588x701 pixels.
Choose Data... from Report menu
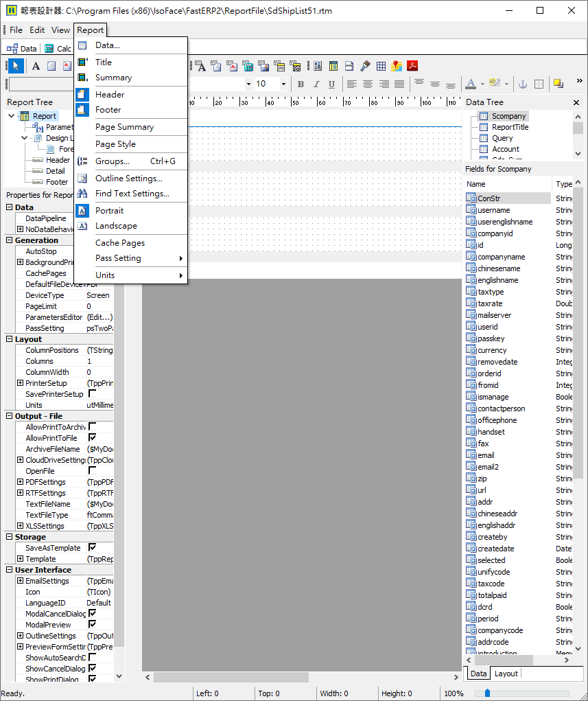(131, 45)
